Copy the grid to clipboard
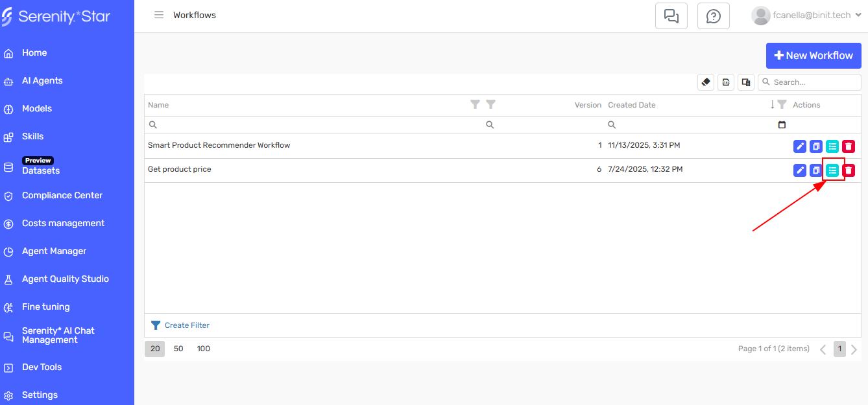The height and width of the screenshot is (405, 868). point(745,82)
